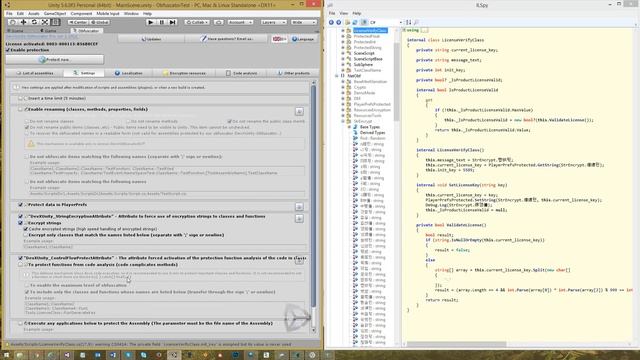
Task: Open the Layout dropdown beside Layers
Action: (x=304, y=22)
